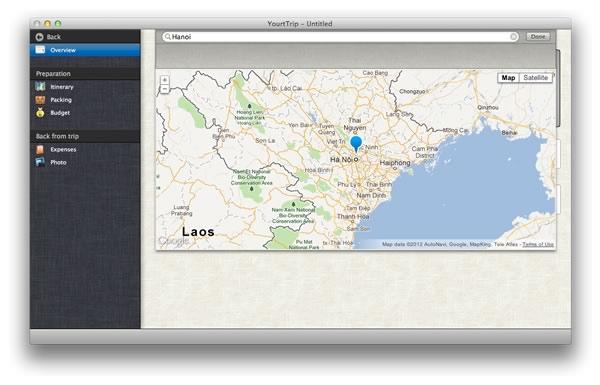Click the magnifier icon in search box
This screenshot has height=385, width=600.
[168, 37]
